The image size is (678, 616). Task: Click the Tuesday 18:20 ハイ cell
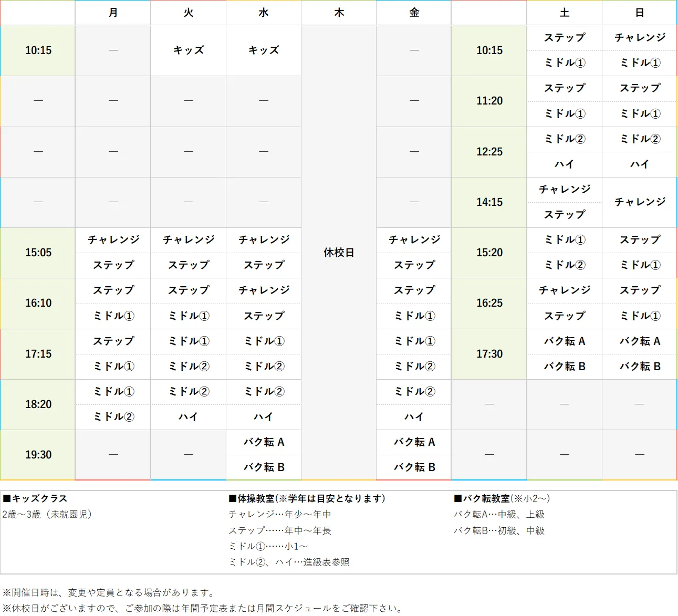pyautogui.click(x=187, y=417)
